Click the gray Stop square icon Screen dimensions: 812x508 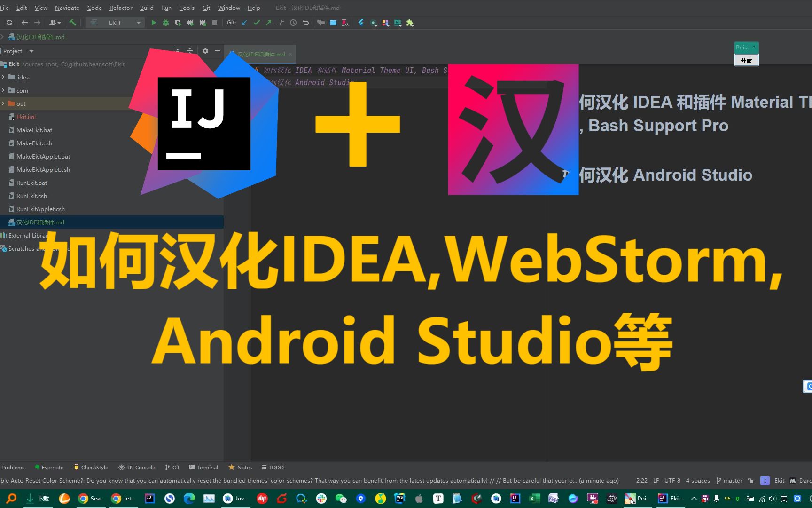pos(215,23)
